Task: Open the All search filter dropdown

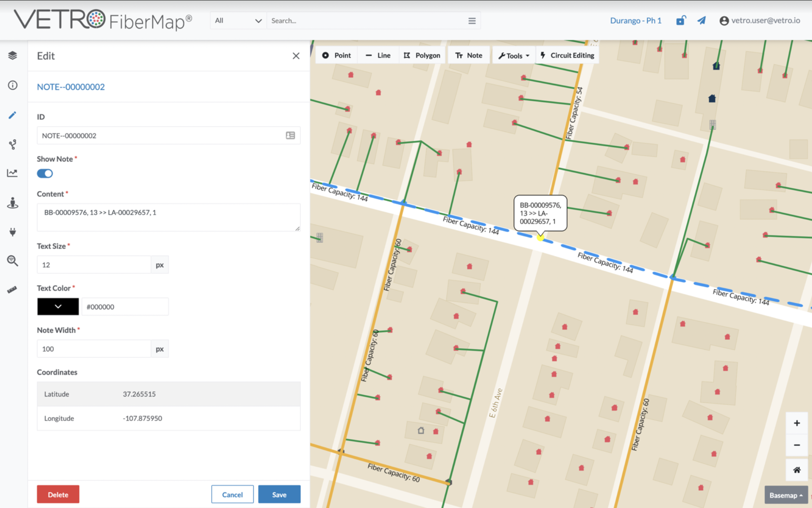Action: tap(238, 20)
